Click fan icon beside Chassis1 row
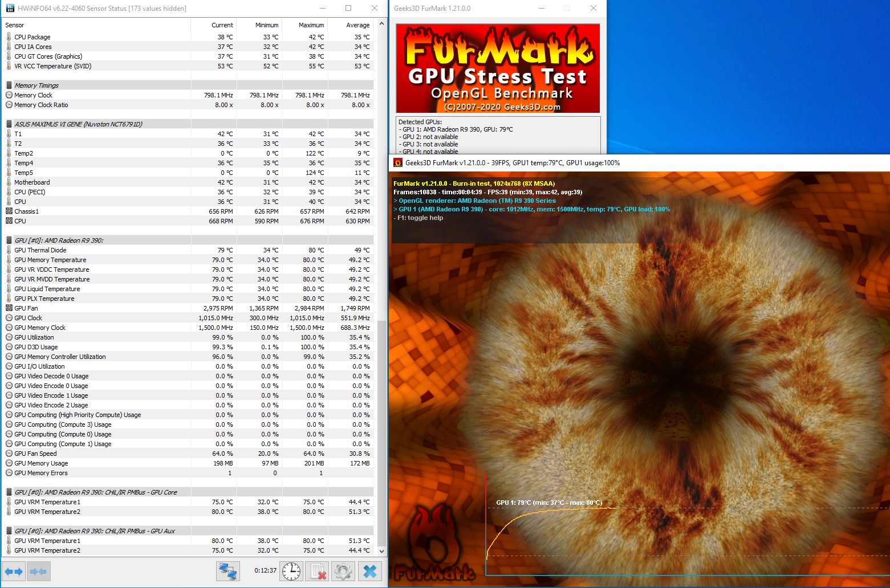The width and height of the screenshot is (890, 588). pos(9,211)
